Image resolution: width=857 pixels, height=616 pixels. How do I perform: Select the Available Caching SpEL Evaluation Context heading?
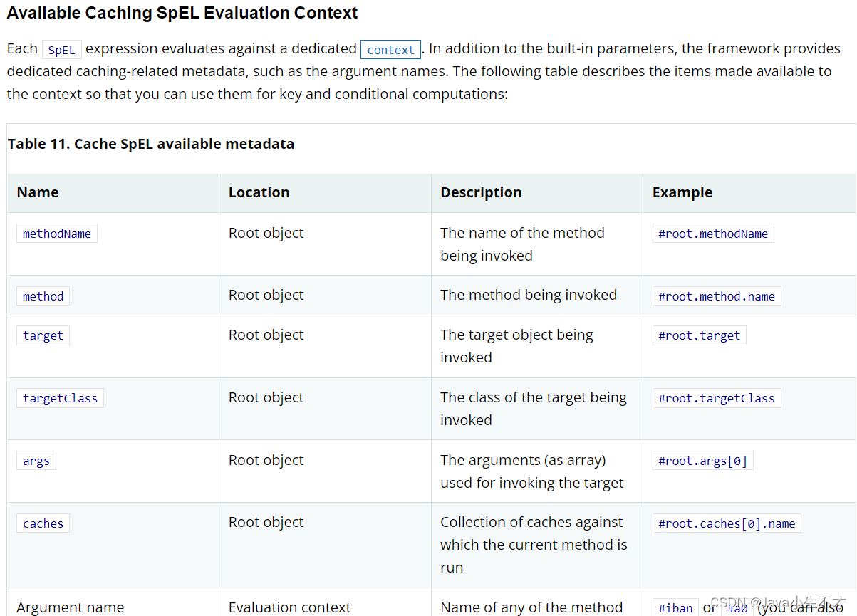182,13
